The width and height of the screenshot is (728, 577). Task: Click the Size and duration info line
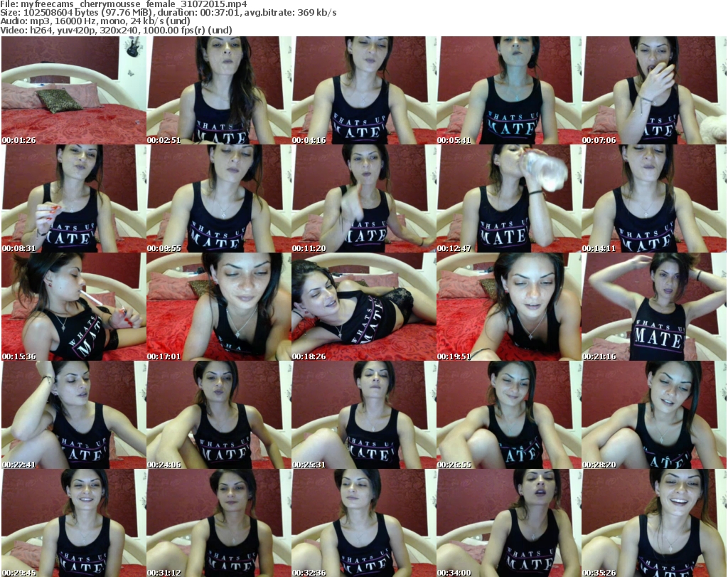(168, 13)
